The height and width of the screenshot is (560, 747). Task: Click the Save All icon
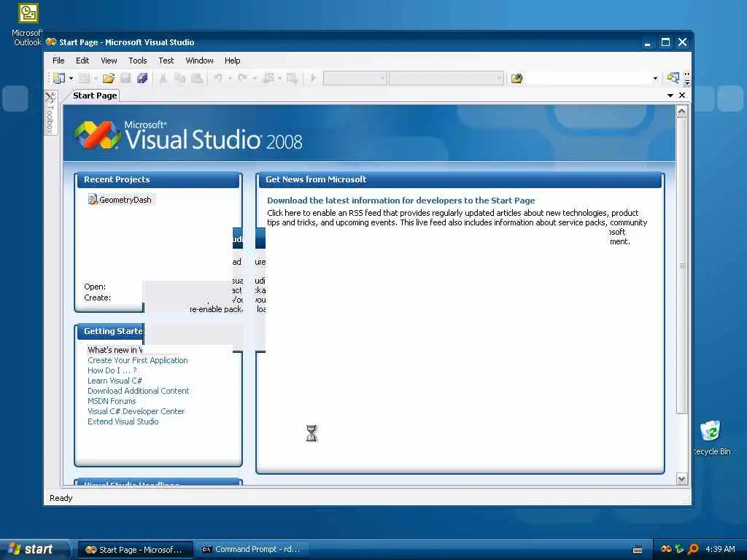point(142,78)
